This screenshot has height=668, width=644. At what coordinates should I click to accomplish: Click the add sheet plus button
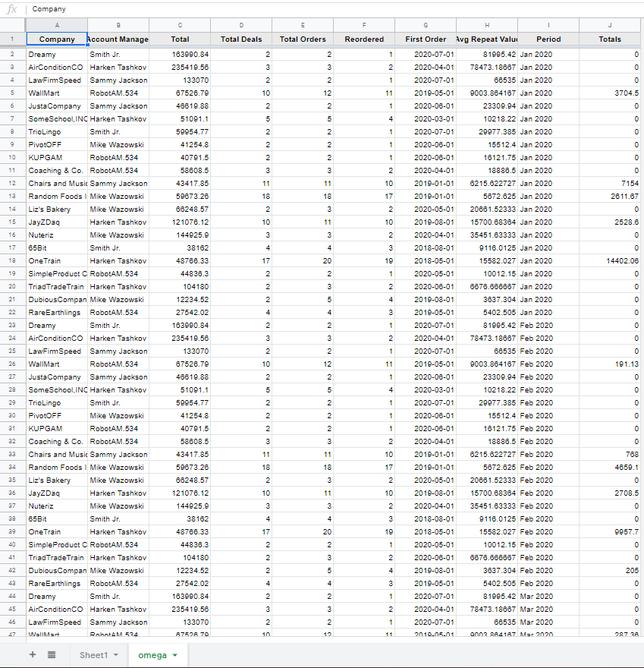pos(33,654)
